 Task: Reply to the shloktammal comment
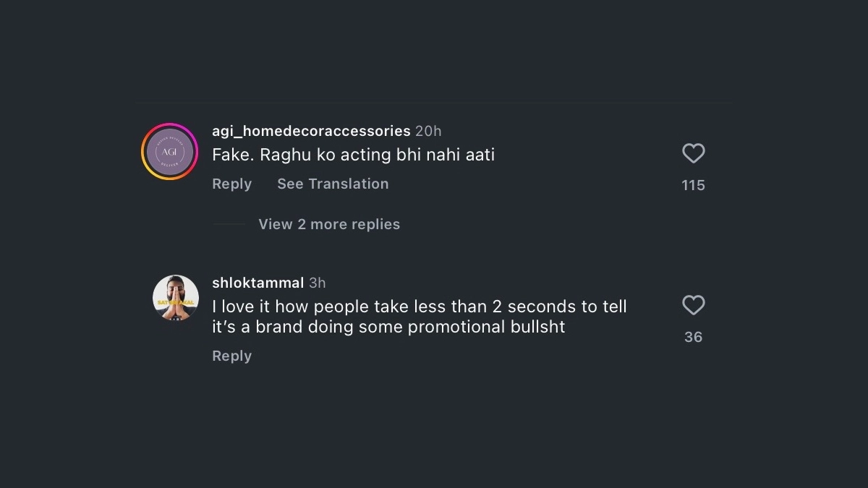231,356
